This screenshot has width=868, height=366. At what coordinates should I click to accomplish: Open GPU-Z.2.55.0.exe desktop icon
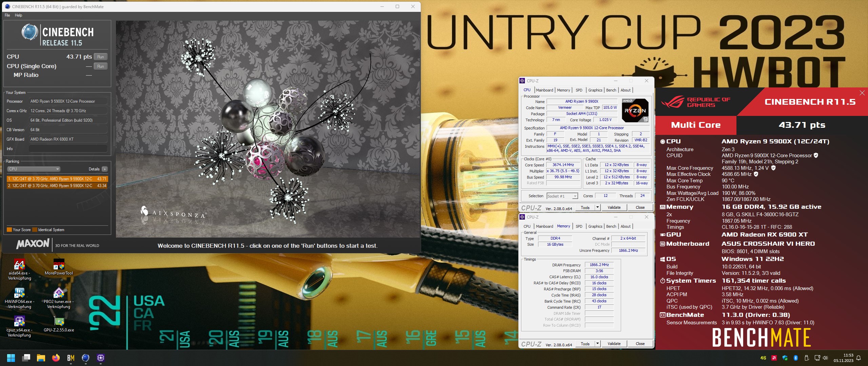coord(59,324)
